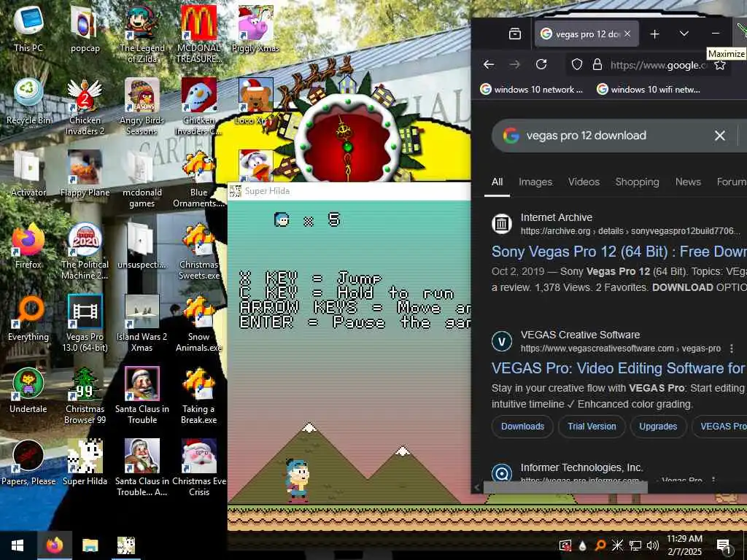Open the Recycle Bin
747x560 pixels.
click(28, 101)
